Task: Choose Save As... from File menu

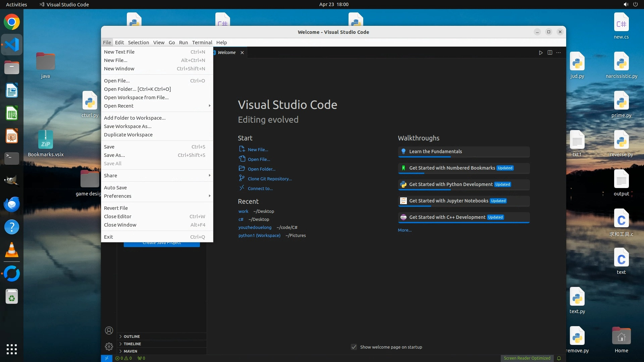Action: point(114,155)
